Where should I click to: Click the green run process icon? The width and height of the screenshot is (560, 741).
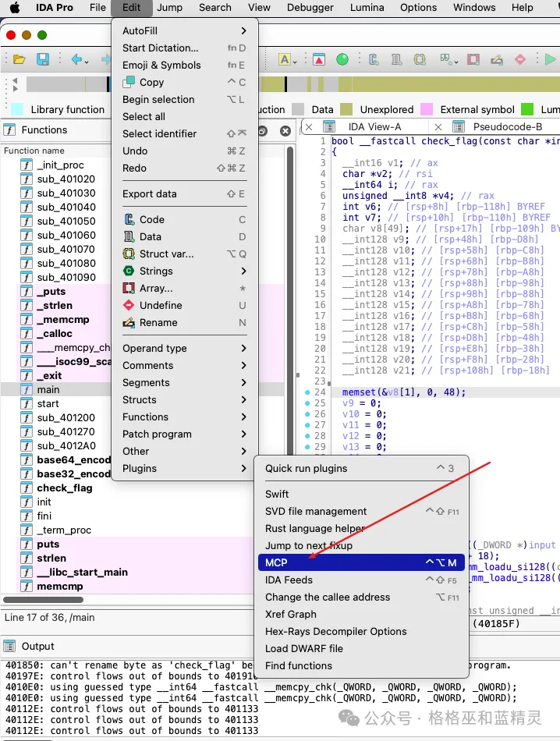pyautogui.click(x=550, y=59)
